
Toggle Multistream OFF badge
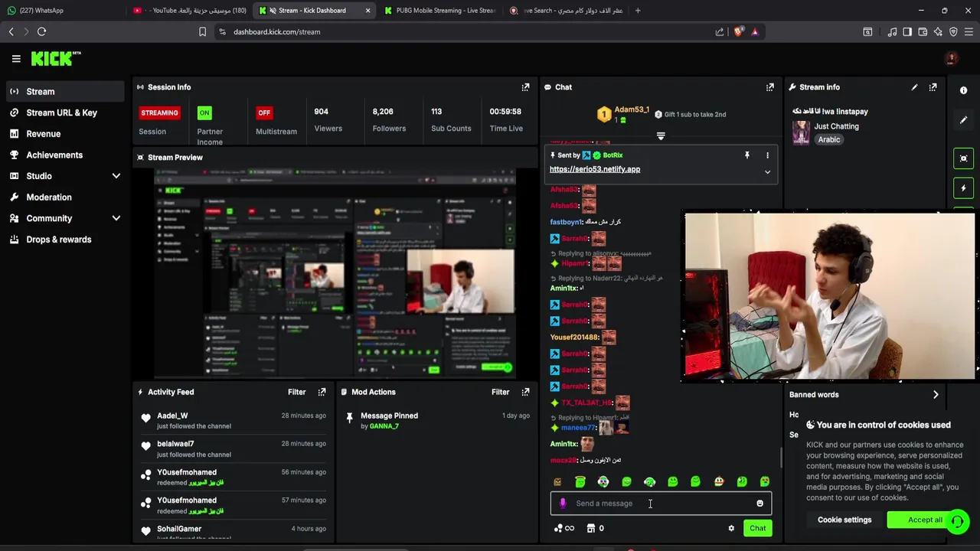(x=264, y=112)
